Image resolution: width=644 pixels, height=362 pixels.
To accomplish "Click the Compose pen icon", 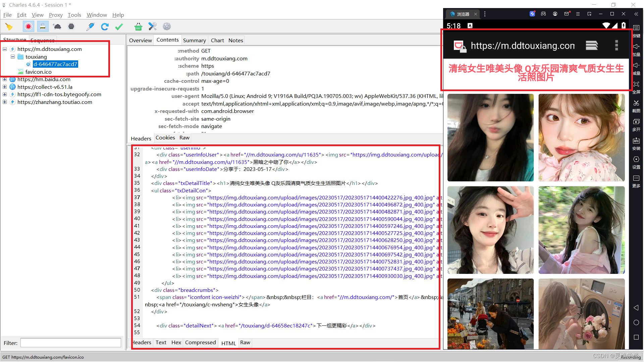I will click(90, 26).
